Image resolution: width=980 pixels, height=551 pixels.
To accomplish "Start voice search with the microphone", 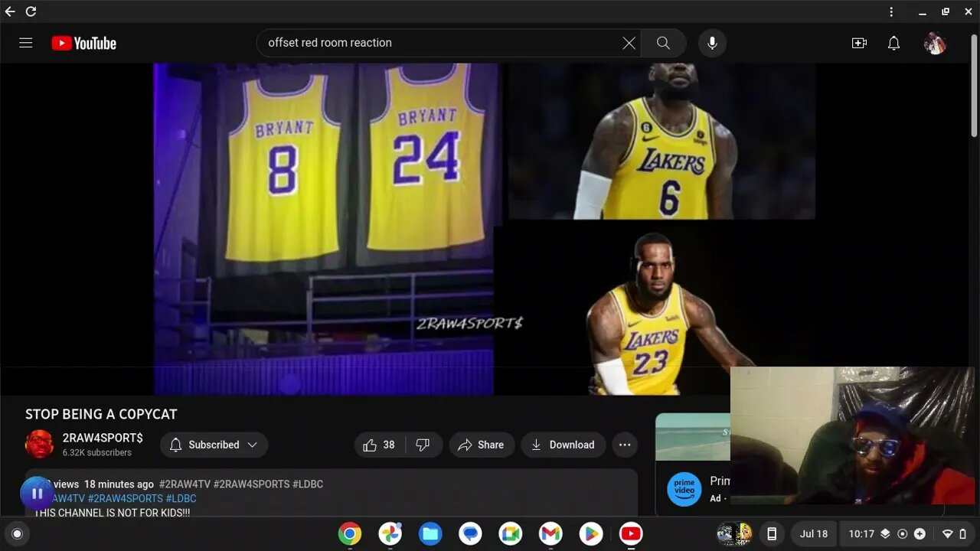I will [x=712, y=43].
